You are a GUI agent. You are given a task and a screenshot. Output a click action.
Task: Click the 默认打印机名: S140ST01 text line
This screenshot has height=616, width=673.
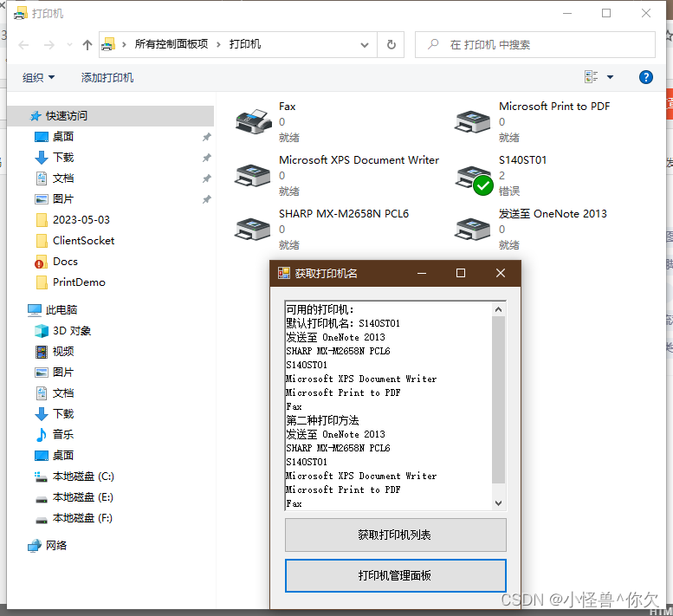click(343, 323)
